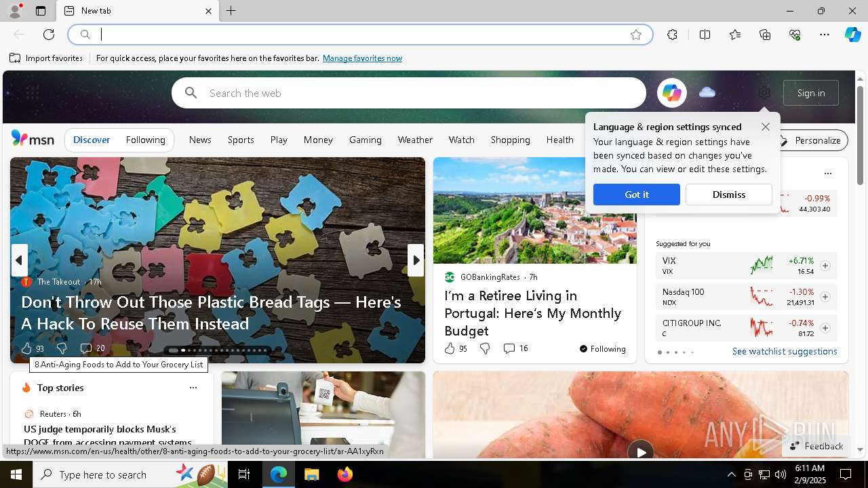Viewport: 868px width, 488px height.
Task: Open watchlist card more options ellipsis
Action: click(827, 174)
